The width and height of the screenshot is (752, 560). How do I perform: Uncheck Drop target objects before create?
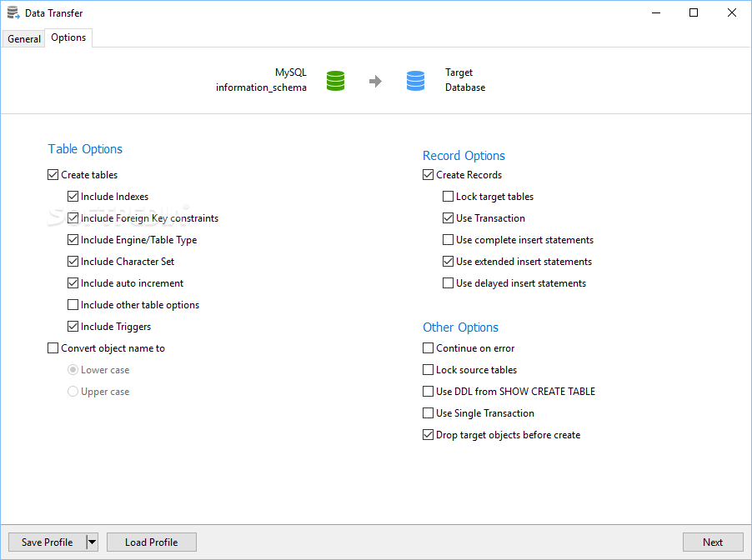point(428,434)
